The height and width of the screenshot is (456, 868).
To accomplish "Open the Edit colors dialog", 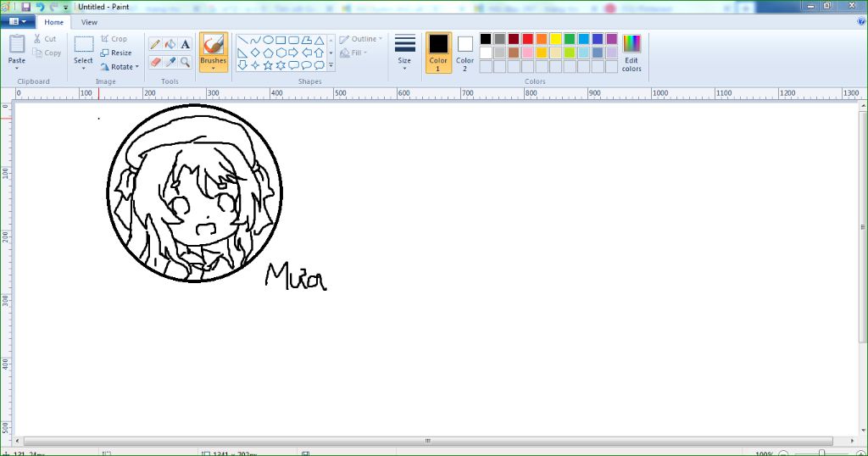I will pyautogui.click(x=632, y=53).
